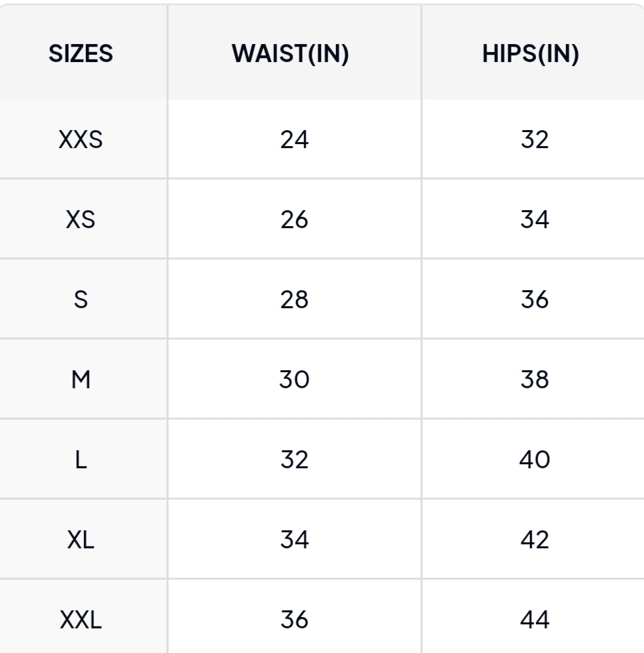Select the XXS size cell
This screenshot has height=653, width=644.
[x=81, y=139]
